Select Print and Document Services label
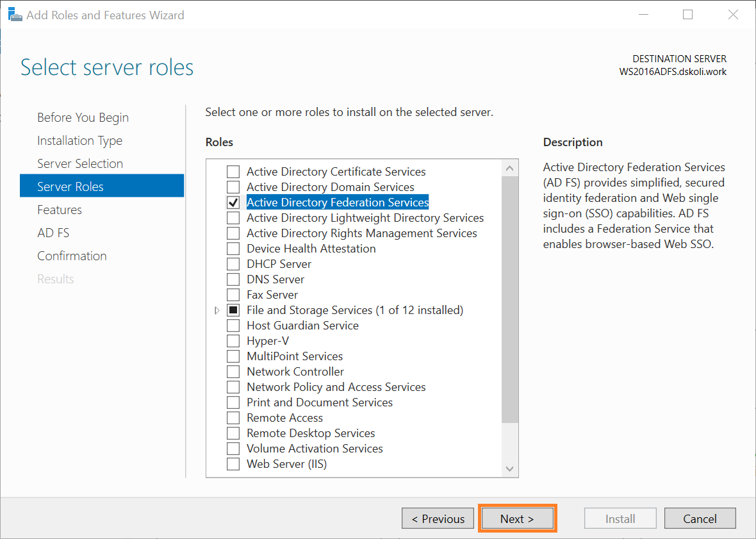 [320, 402]
